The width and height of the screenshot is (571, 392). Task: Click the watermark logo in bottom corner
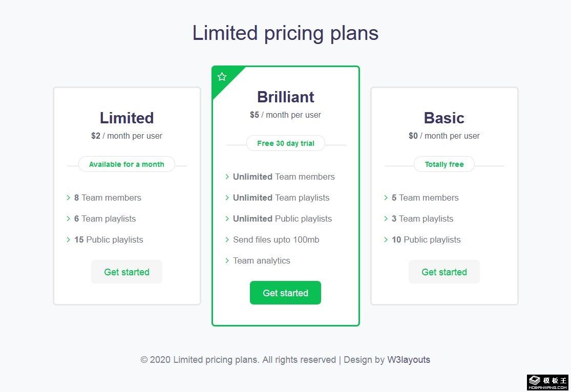(548, 382)
